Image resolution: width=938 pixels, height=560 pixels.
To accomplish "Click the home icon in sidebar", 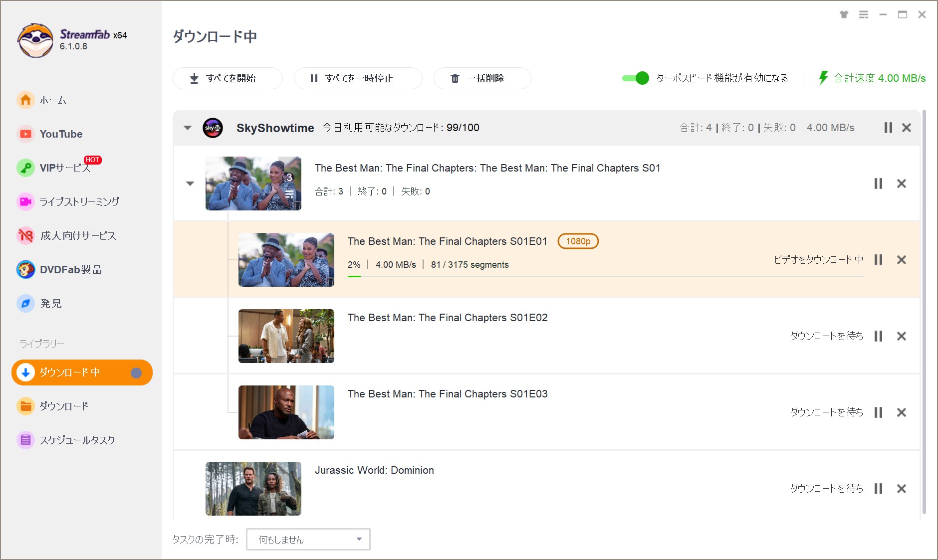I will [25, 100].
